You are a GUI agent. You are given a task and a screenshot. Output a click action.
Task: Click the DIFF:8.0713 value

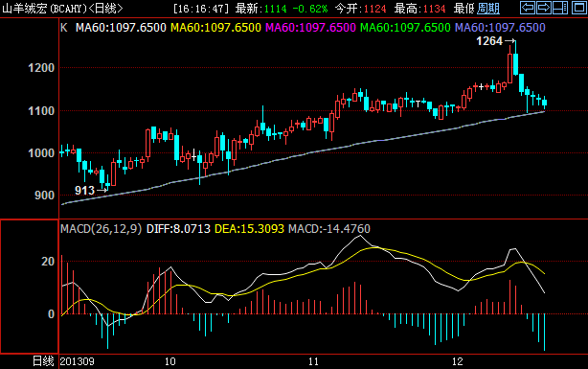(178, 229)
